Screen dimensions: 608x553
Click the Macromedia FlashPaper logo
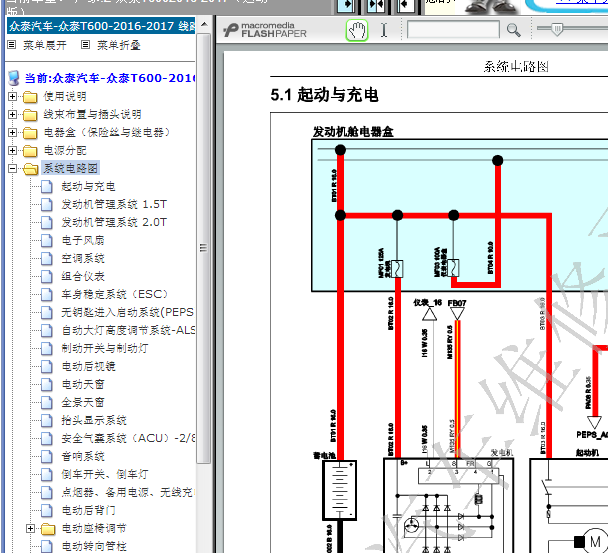(x=265, y=30)
